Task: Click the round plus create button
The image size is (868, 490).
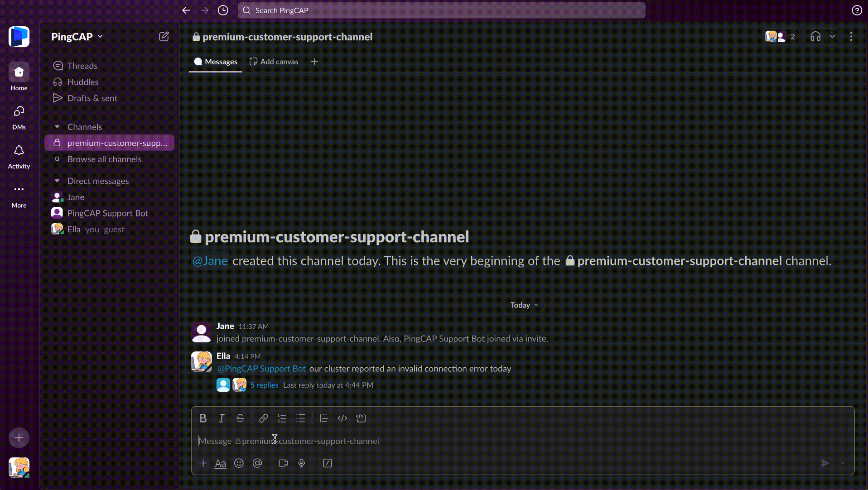Action: tap(19, 438)
